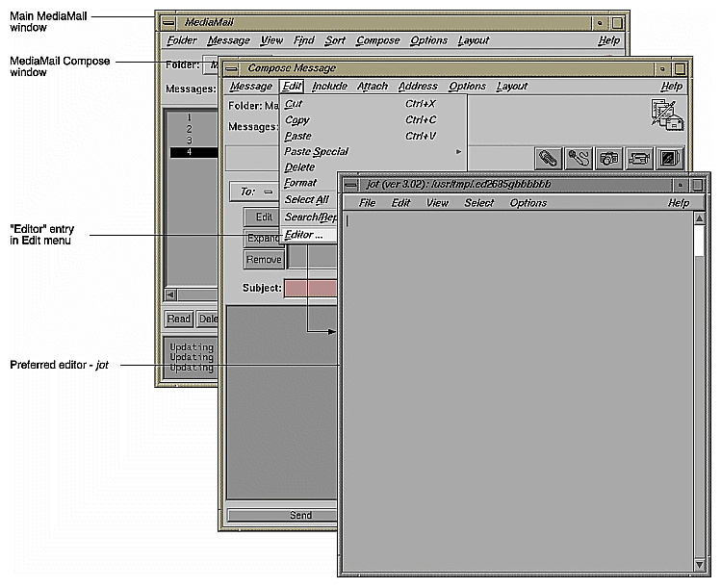Choose Search/Replace from the Edit menu

(x=309, y=217)
